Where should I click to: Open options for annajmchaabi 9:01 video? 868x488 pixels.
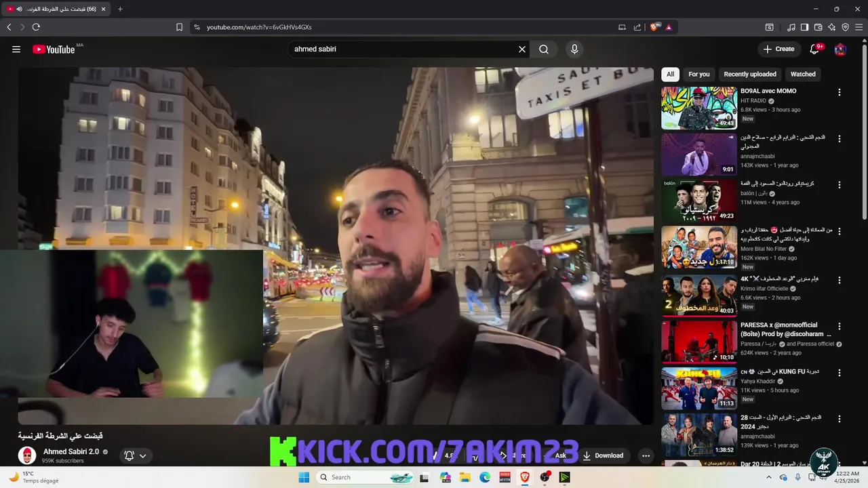tap(840, 138)
